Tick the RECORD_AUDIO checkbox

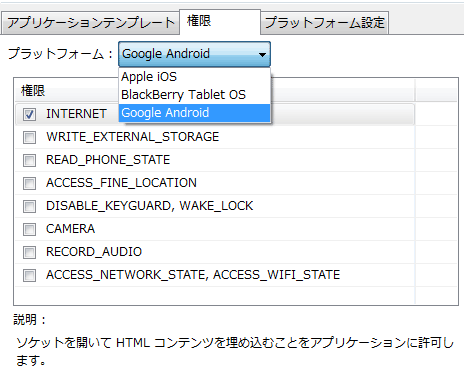tap(29, 252)
